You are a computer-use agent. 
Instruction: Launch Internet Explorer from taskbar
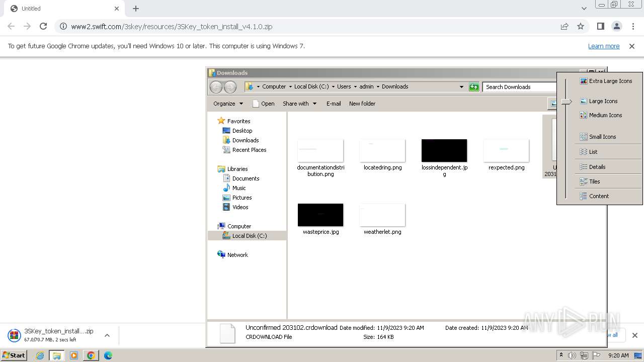[40, 355]
